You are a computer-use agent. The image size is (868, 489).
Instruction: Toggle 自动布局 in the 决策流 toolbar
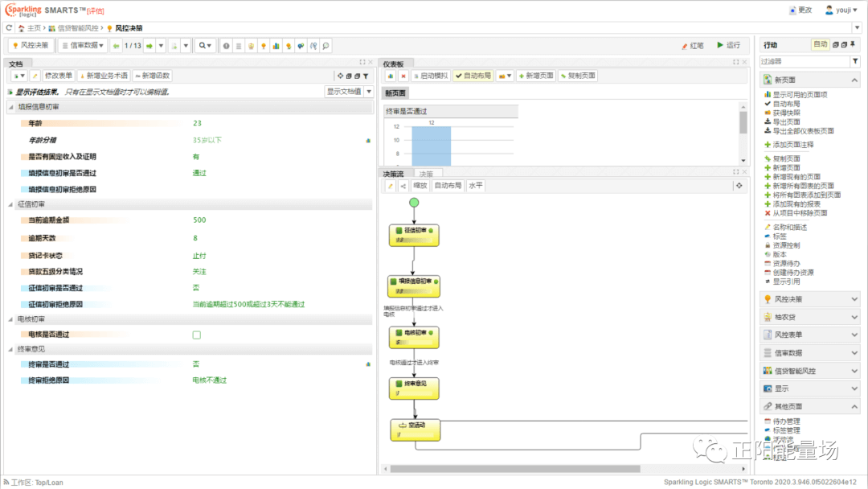[448, 186]
